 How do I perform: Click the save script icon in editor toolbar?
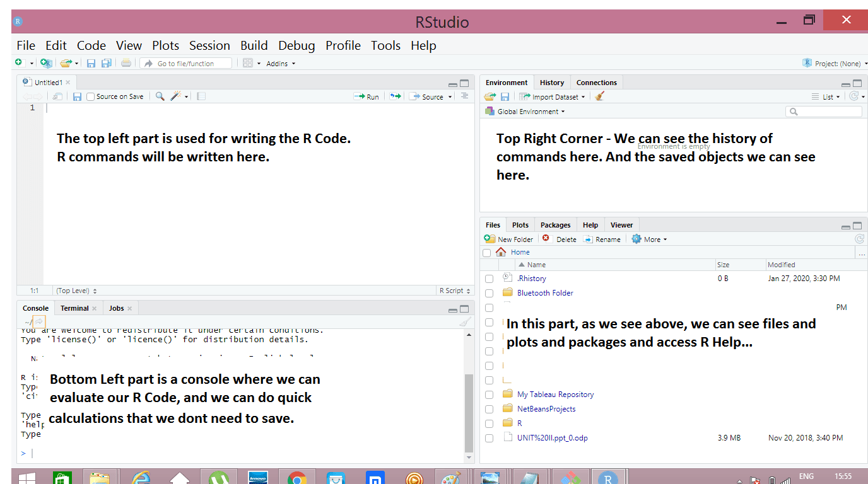click(77, 96)
